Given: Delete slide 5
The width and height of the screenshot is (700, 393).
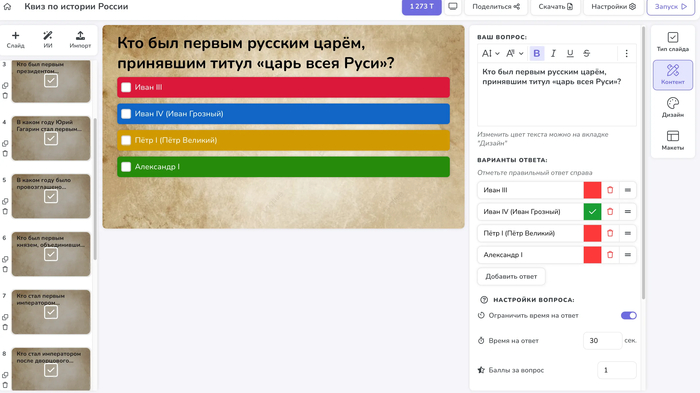Looking at the screenshot, I should pos(5,212).
